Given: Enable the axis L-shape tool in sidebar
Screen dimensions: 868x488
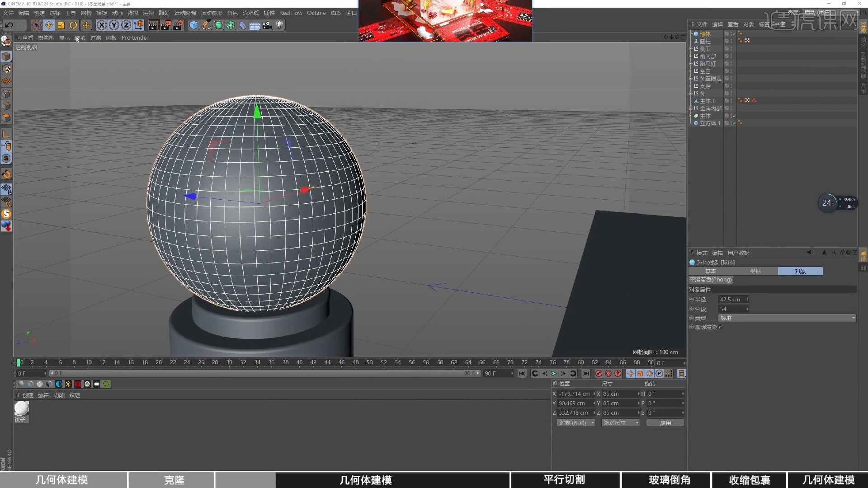Looking at the screenshot, I should click(6, 134).
